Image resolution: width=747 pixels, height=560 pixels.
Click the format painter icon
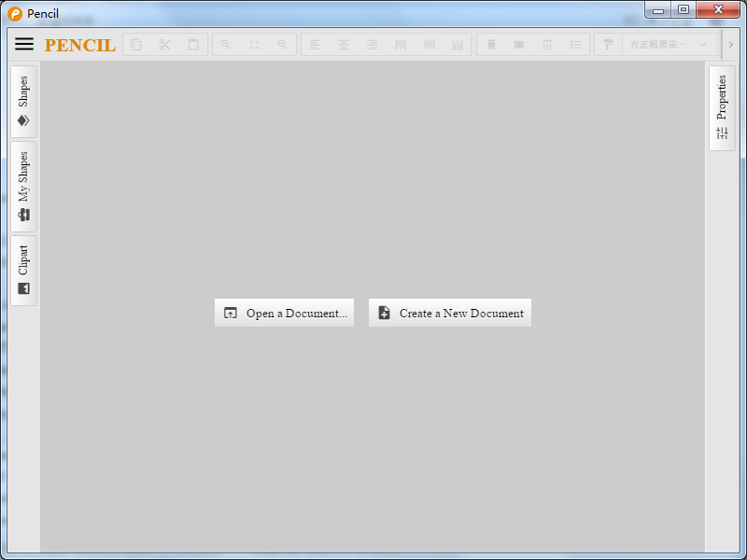coord(608,45)
